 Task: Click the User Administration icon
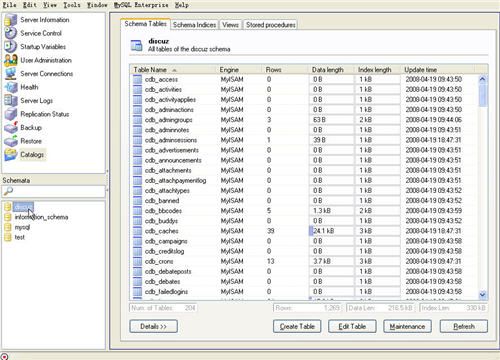[x=11, y=60]
